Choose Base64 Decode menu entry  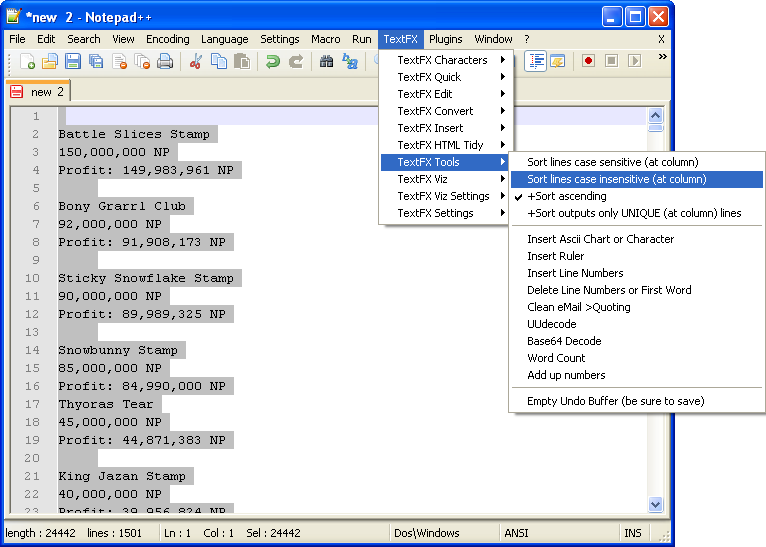(637, 341)
